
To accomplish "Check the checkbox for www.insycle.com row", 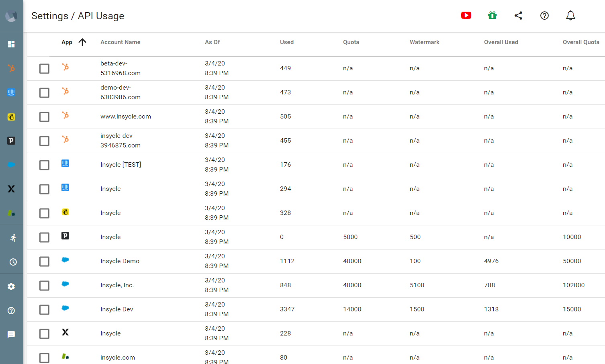I will tap(44, 117).
